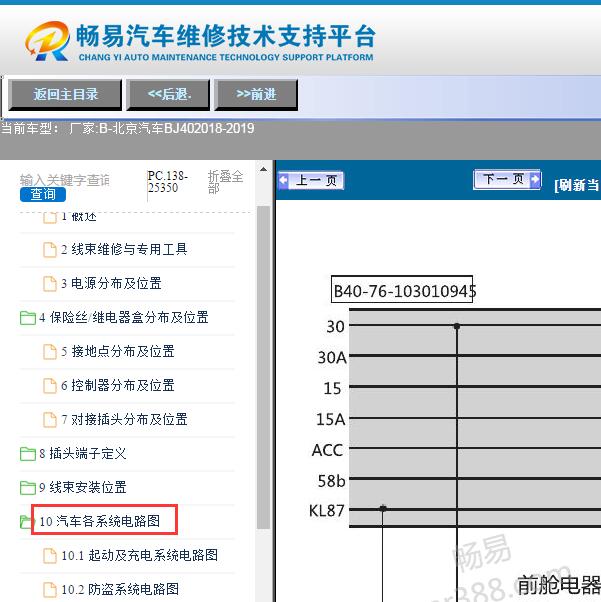The width and height of the screenshot is (601, 602).
Task: Click the page icon beside 10.2 防盗系统
Action: pos(50,589)
